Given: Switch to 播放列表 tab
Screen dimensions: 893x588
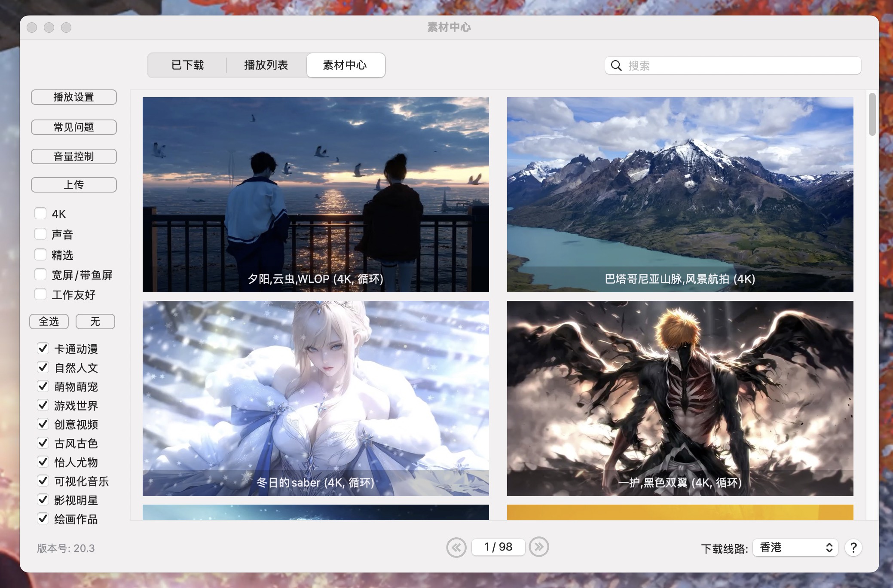Looking at the screenshot, I should pyautogui.click(x=267, y=64).
